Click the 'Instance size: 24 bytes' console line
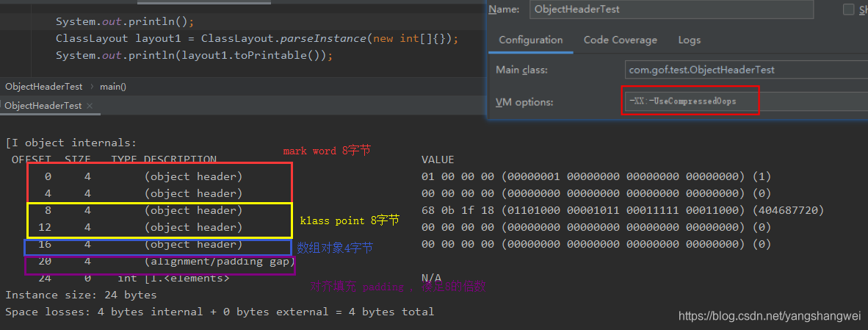The width and height of the screenshot is (868, 330). click(x=81, y=295)
